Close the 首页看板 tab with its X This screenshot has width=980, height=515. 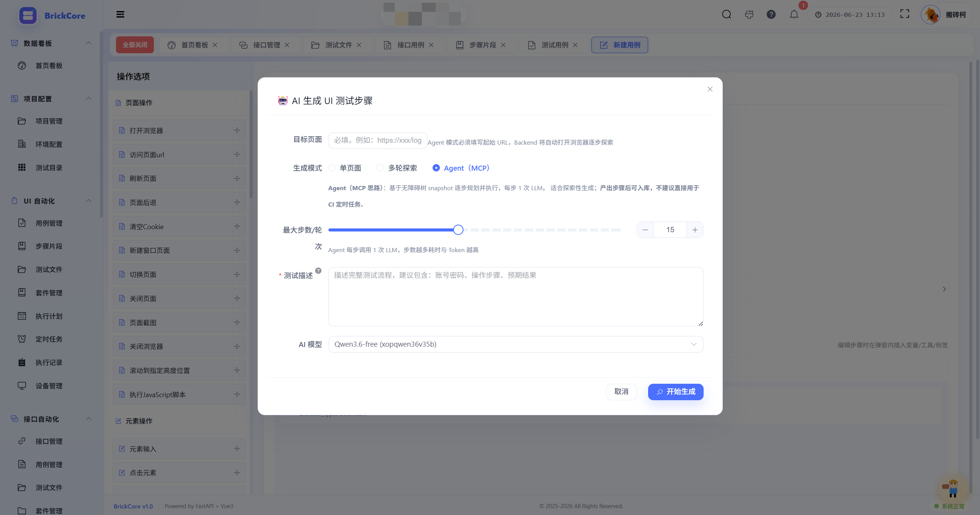point(215,45)
